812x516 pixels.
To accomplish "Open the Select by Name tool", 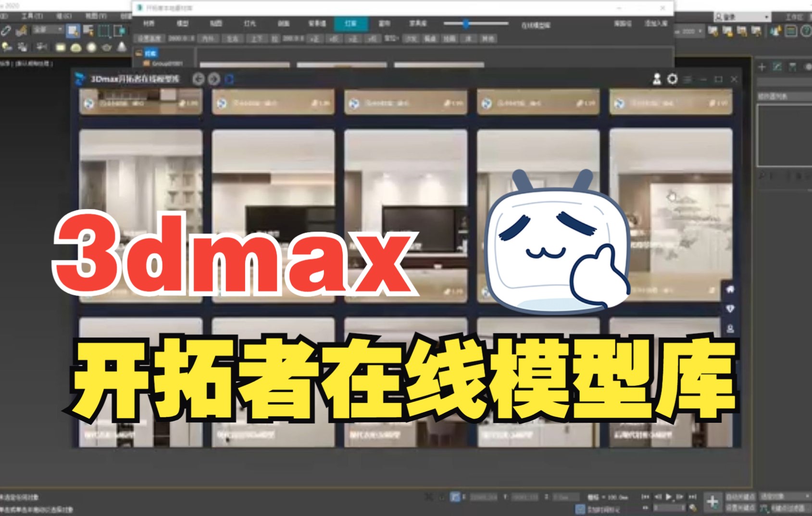I will click(88, 31).
